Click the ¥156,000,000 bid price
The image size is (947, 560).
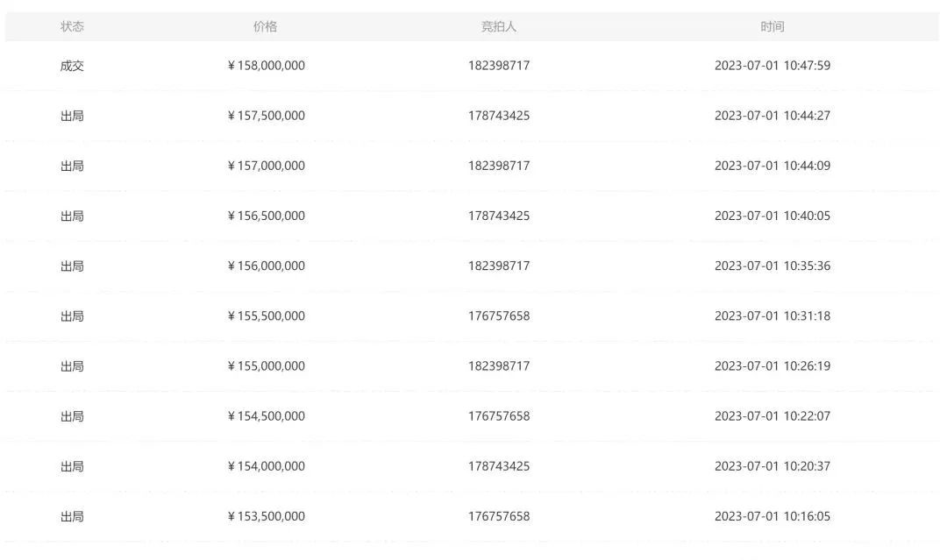pyautogui.click(x=266, y=266)
